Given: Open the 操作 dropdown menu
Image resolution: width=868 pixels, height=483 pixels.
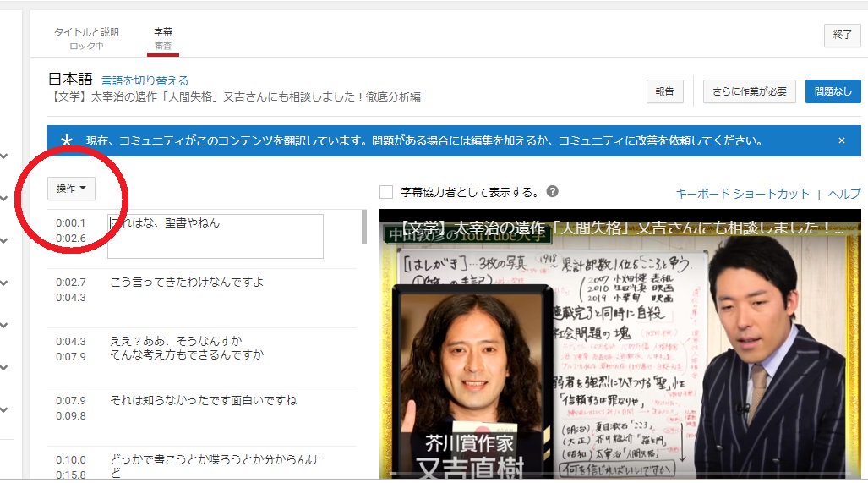Looking at the screenshot, I should [71, 189].
